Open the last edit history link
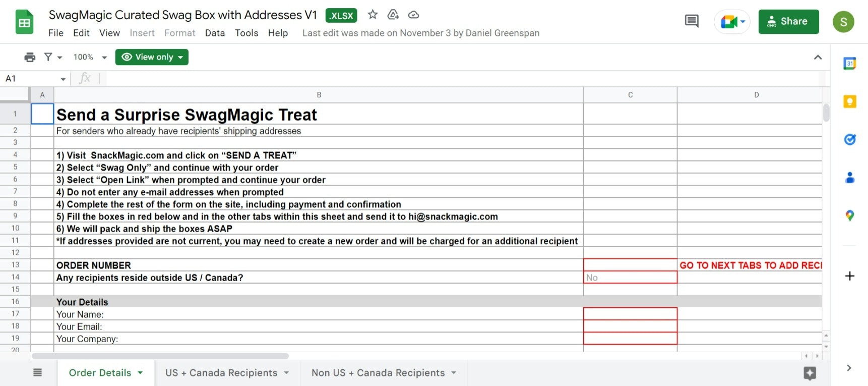Screen dimensions: 868x386 [421, 33]
